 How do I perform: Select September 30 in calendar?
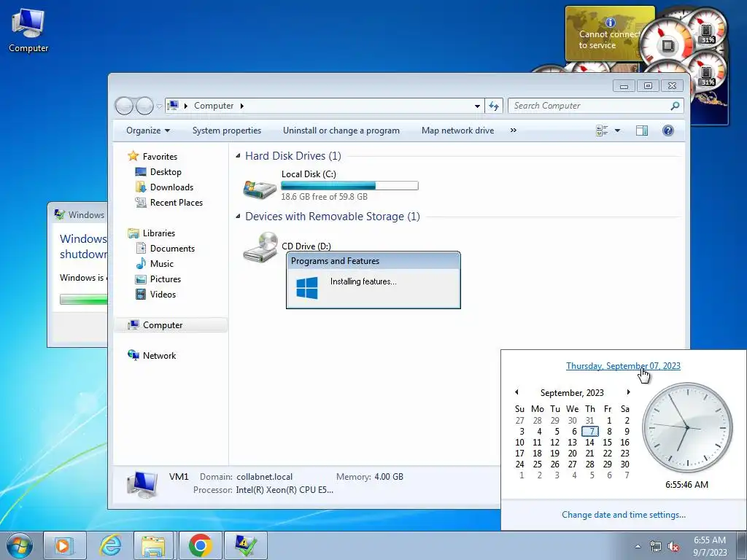tap(624, 464)
